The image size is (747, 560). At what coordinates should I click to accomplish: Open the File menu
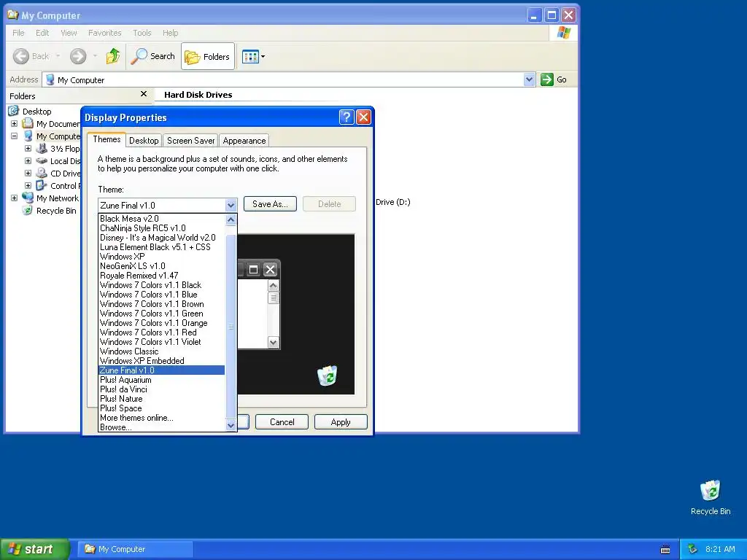coord(18,33)
